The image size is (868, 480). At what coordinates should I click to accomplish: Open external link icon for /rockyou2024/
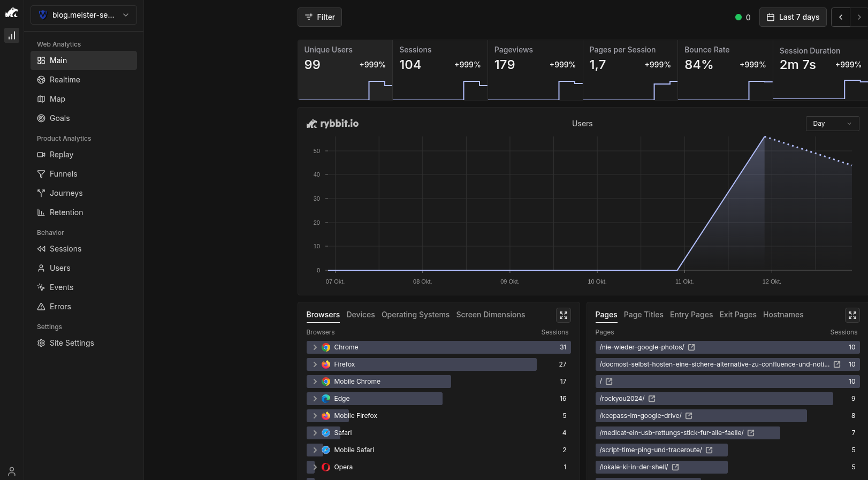tap(652, 399)
